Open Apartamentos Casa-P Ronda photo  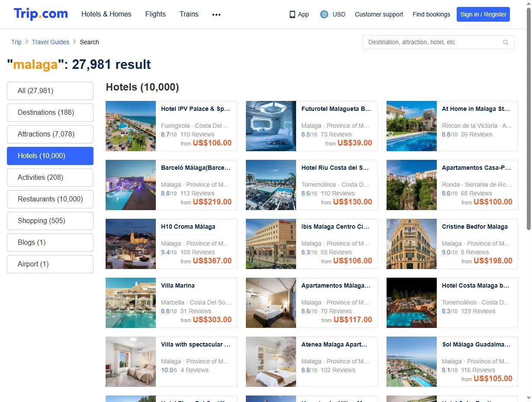(x=412, y=185)
